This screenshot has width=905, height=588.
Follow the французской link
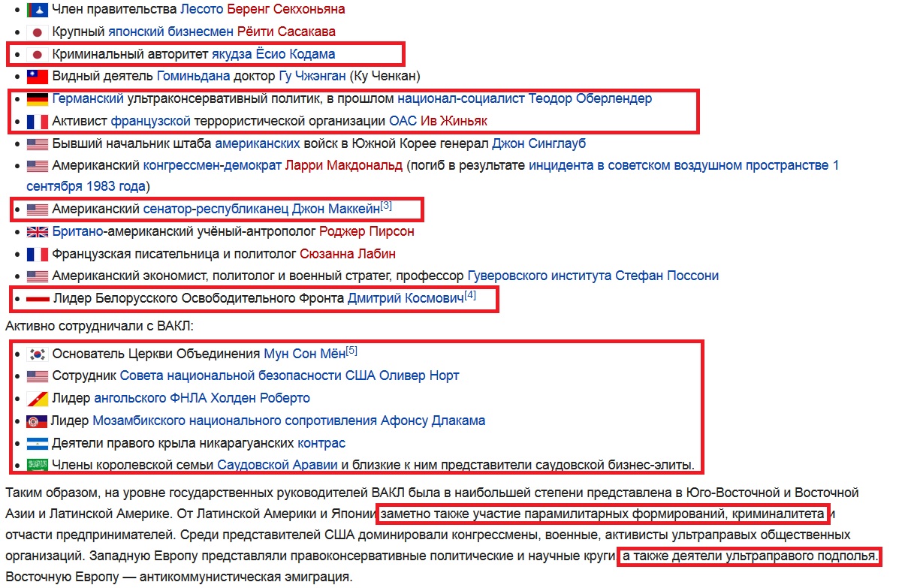click(151, 121)
